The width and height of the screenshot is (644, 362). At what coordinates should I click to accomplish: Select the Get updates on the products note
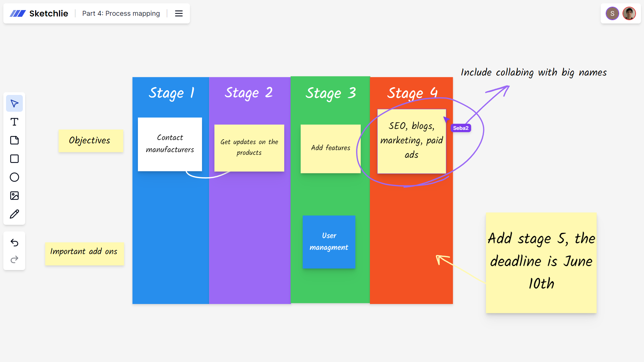point(249,148)
